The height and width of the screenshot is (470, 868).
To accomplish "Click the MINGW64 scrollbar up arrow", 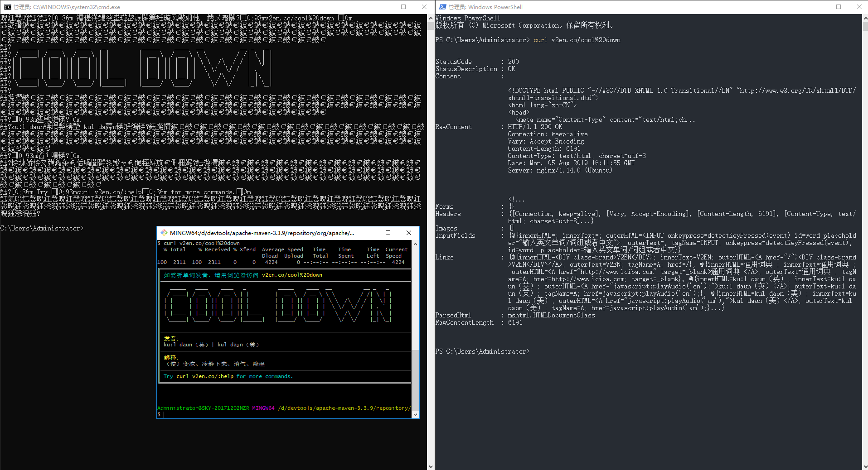I will (x=415, y=244).
